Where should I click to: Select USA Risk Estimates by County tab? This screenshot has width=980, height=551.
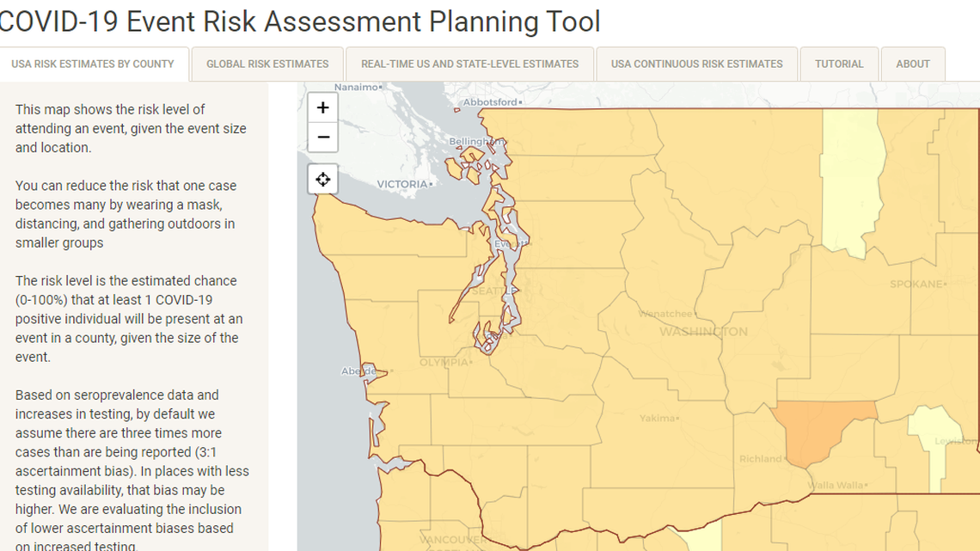(93, 64)
